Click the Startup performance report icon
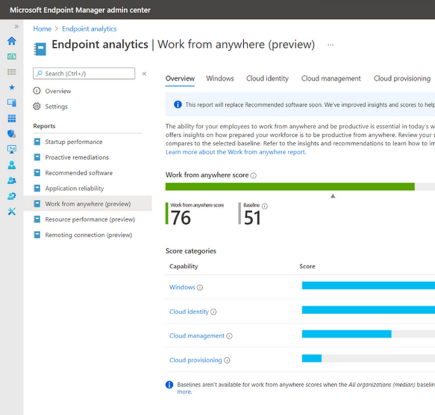The image size is (435, 415). pyautogui.click(x=37, y=142)
